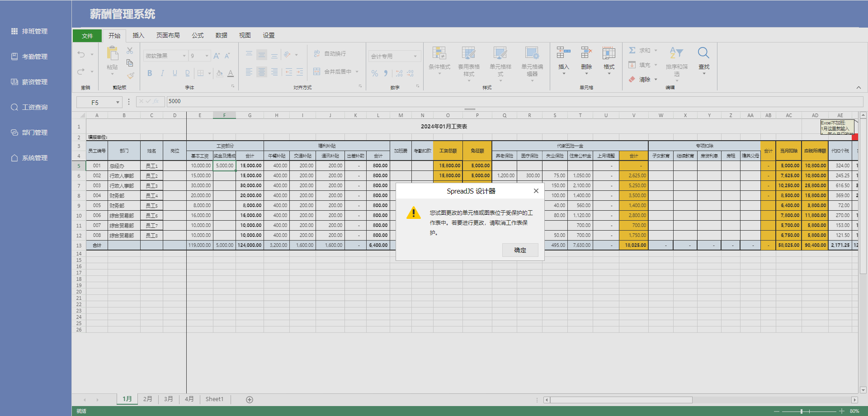Click the text orientation icon

[x=288, y=55]
